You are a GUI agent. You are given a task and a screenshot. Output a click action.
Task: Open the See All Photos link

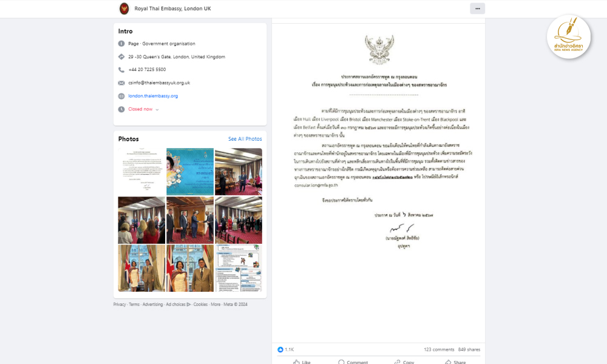coord(245,139)
